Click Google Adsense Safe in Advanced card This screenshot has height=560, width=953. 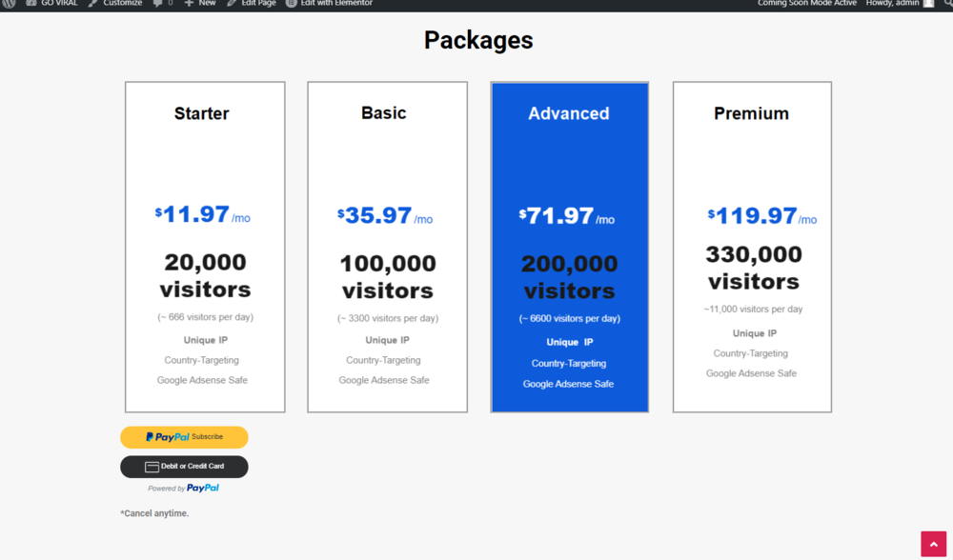[568, 384]
